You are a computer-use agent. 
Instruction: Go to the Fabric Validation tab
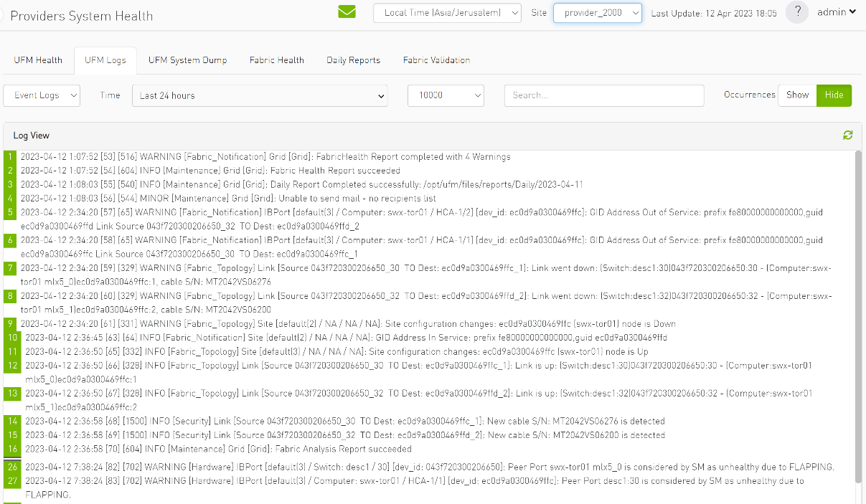click(436, 60)
